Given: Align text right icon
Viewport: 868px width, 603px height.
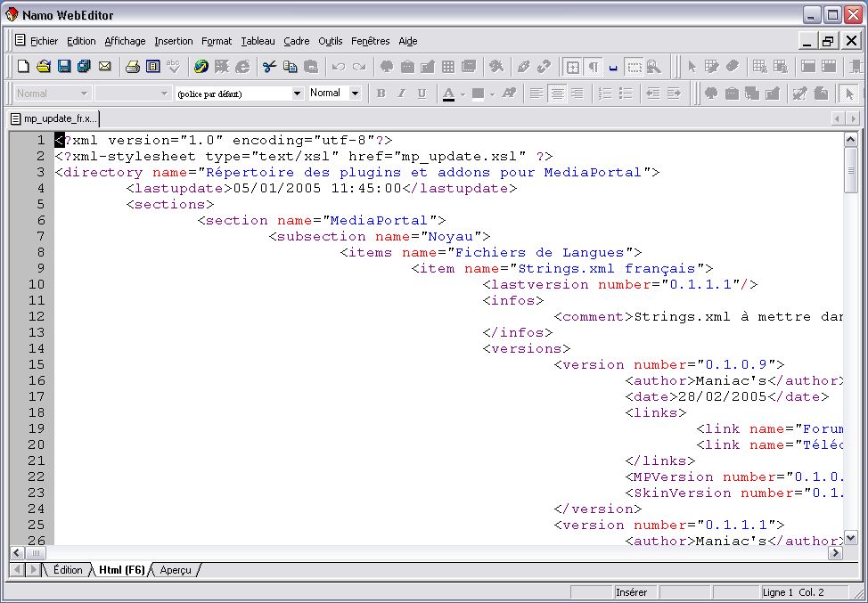Looking at the screenshot, I should pos(577,94).
